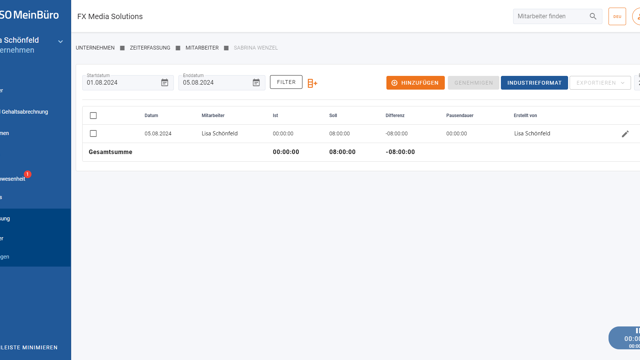Open the Enddatum calendar picker

click(256, 82)
